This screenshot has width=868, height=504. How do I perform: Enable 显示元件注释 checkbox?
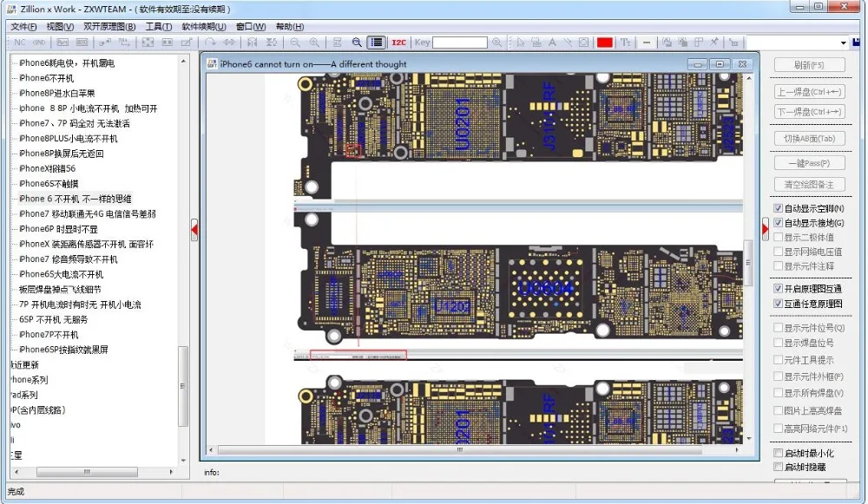tap(778, 266)
